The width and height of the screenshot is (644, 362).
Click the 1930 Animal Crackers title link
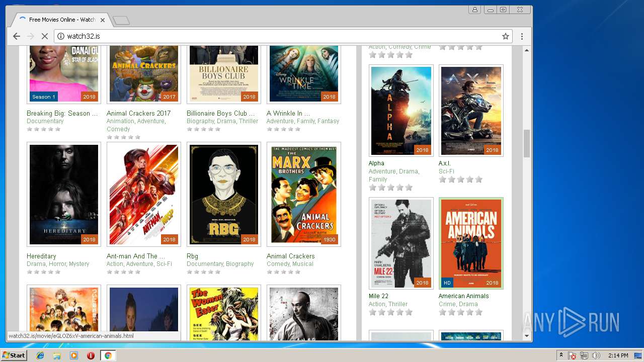tap(290, 256)
